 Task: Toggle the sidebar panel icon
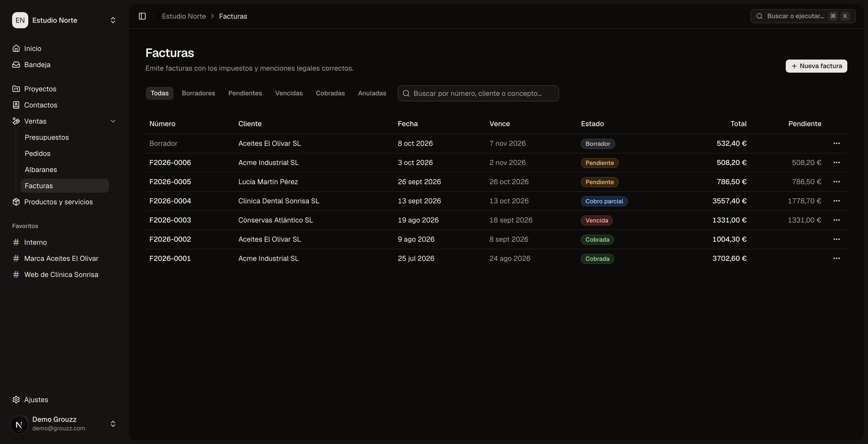142,16
